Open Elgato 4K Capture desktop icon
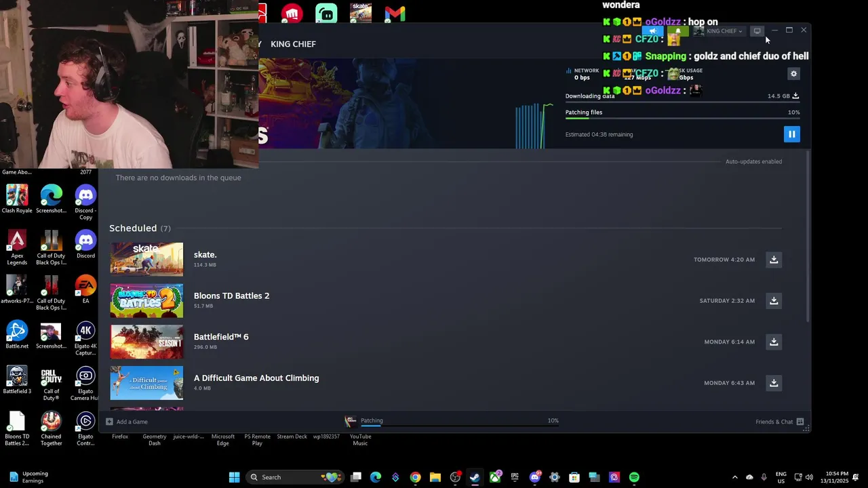The height and width of the screenshot is (488, 868). click(85, 338)
